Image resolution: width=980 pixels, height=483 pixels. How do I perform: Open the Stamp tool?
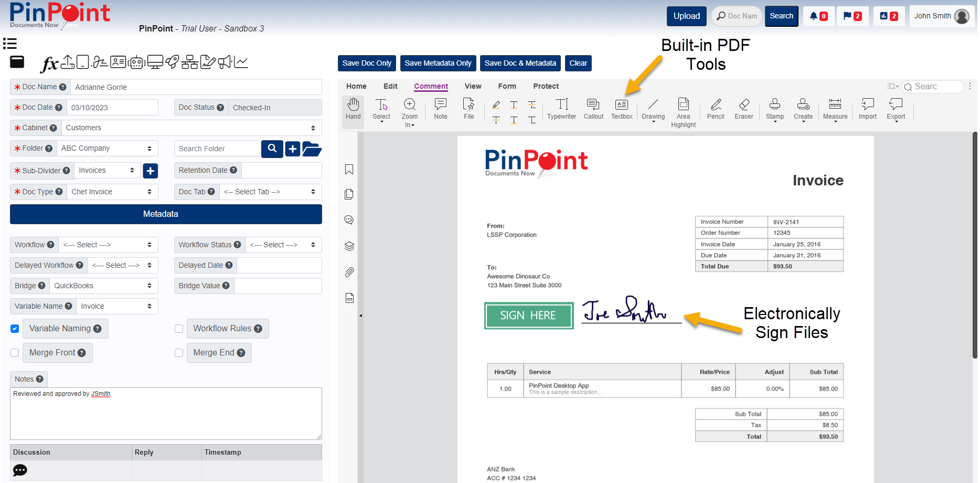point(774,109)
